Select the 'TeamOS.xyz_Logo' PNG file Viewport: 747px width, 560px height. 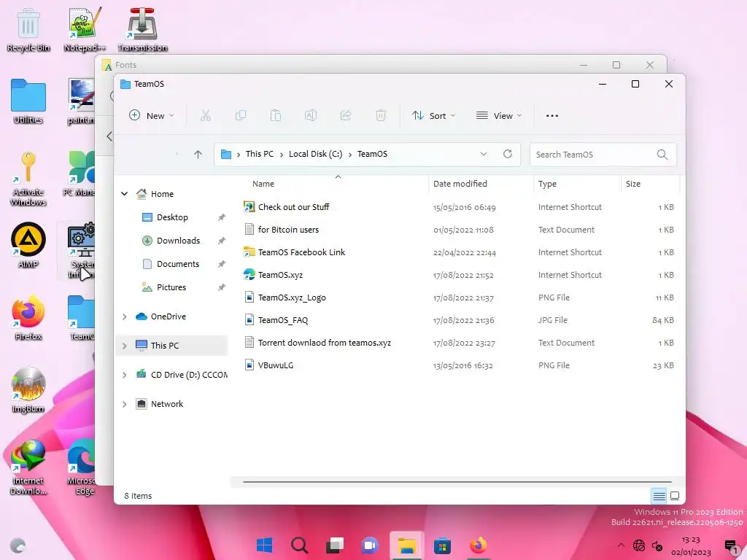click(292, 297)
